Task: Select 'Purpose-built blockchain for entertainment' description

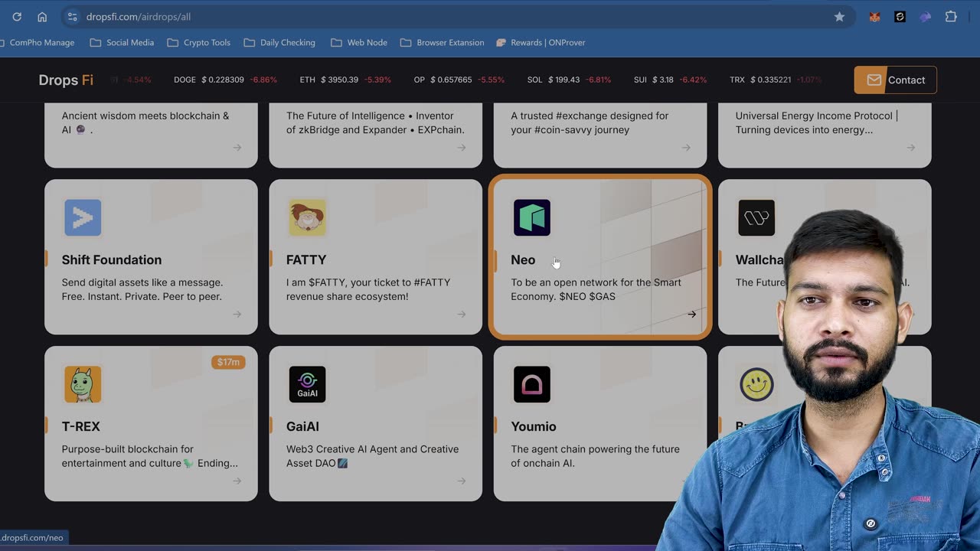Action: (x=150, y=456)
